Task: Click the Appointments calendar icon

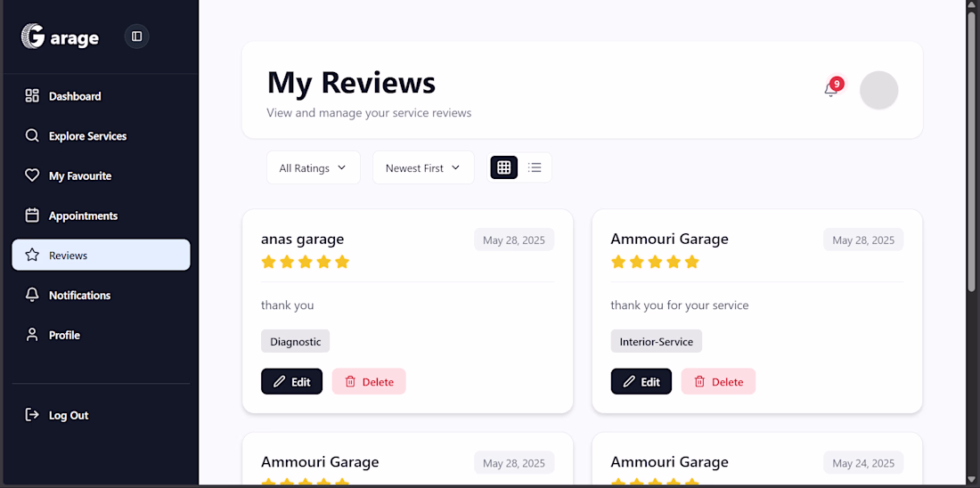Action: click(x=32, y=216)
